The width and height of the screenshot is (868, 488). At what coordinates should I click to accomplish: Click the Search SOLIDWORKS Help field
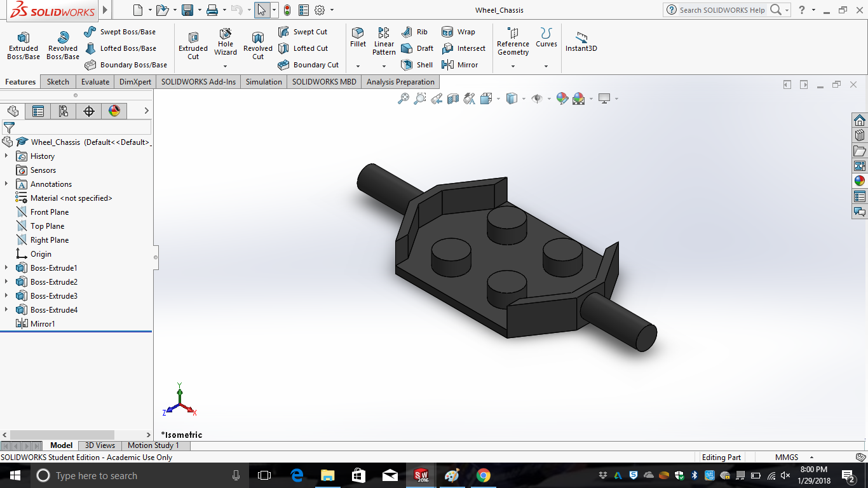[x=722, y=10]
